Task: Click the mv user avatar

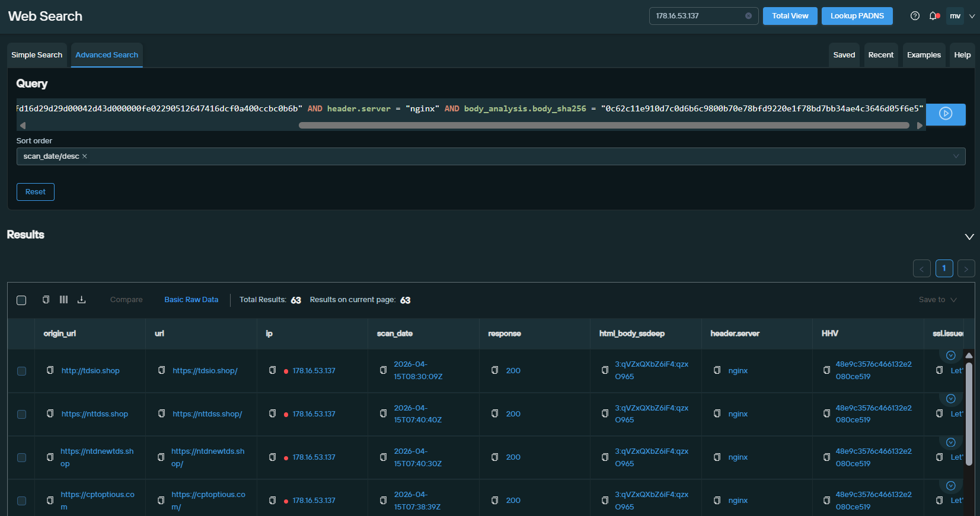Action: [955, 16]
